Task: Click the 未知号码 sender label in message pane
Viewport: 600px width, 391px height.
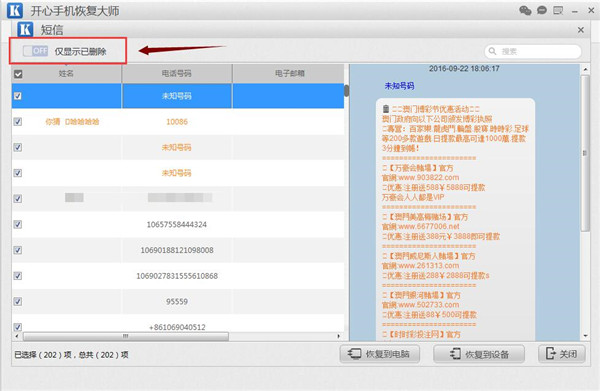Action: 399,86
